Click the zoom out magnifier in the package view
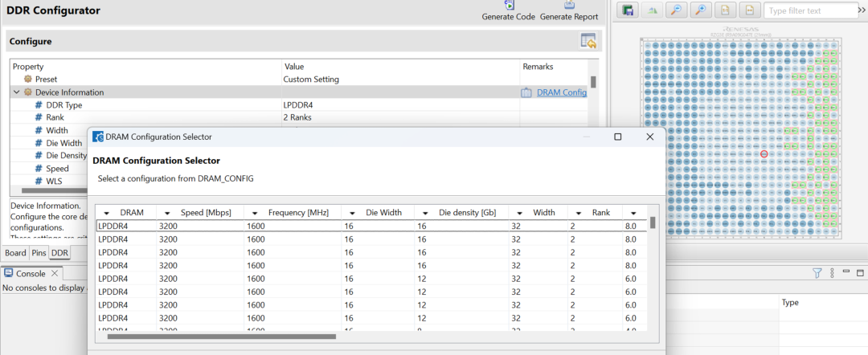This screenshot has height=355, width=868. coord(676,10)
